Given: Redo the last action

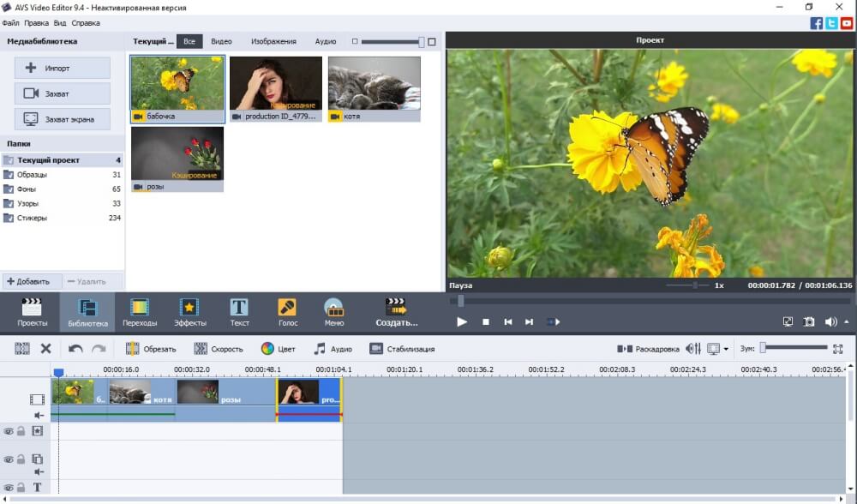Looking at the screenshot, I should coord(99,349).
